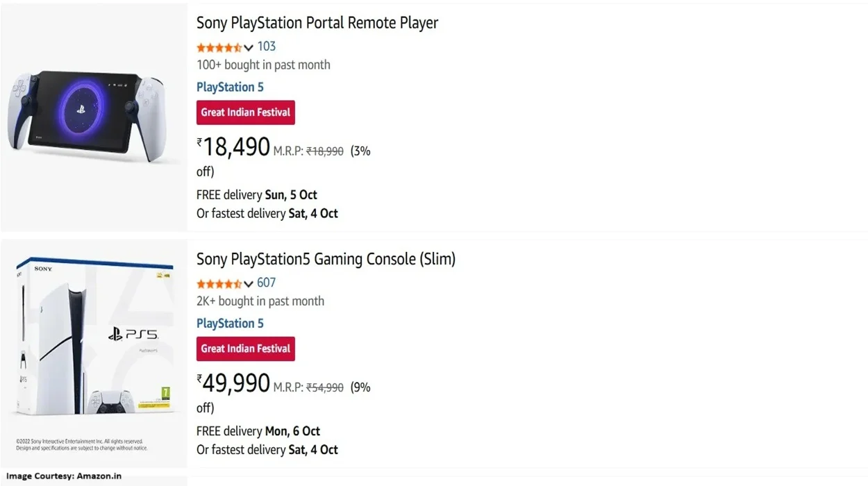Open the PlayStation Portal product image
The height and width of the screenshot is (486, 868).
94,117
